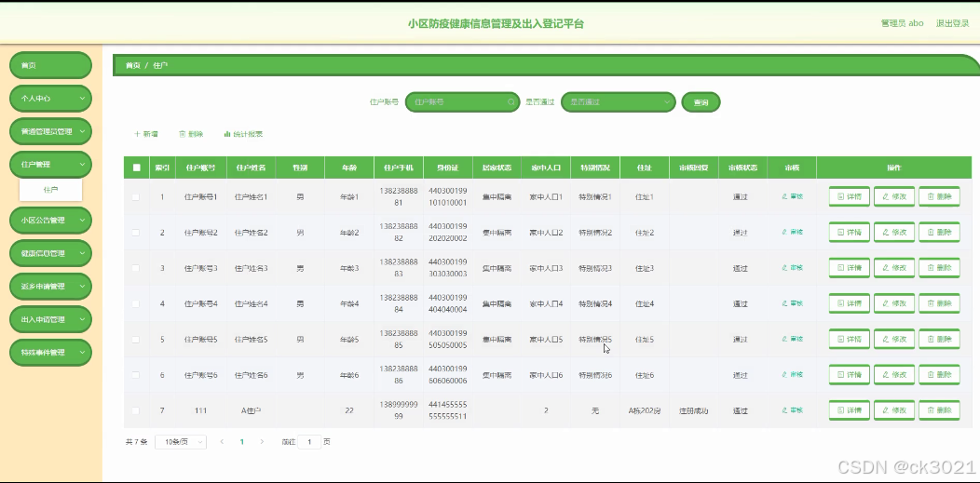This screenshot has height=483, width=980.
Task: Click 首页 in the breadcrumb
Action: click(132, 65)
